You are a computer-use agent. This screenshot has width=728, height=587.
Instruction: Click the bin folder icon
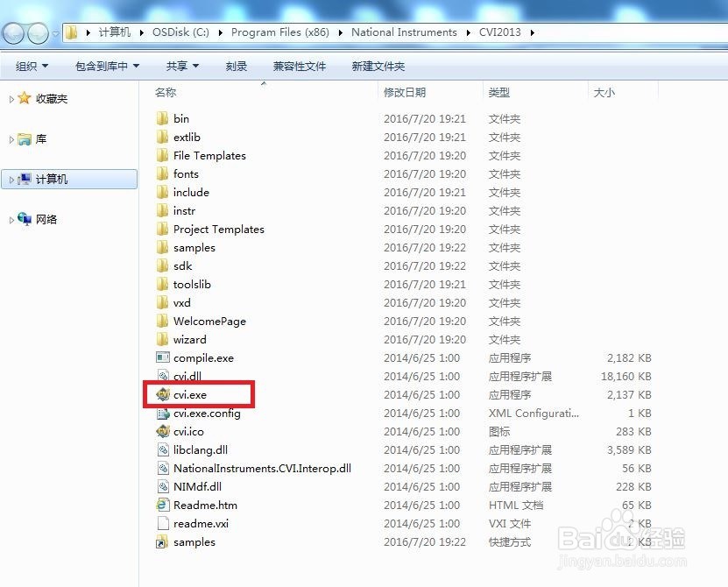(x=162, y=118)
